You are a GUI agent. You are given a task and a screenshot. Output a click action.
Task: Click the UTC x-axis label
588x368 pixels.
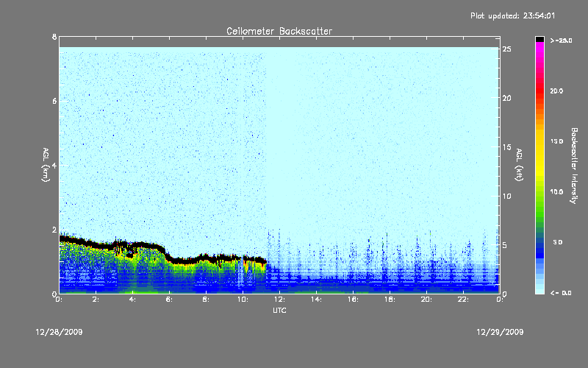279,310
